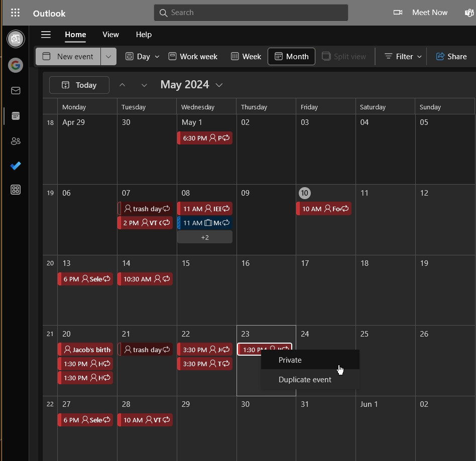Click the search magnifier icon
The image size is (476, 461).
tap(163, 13)
